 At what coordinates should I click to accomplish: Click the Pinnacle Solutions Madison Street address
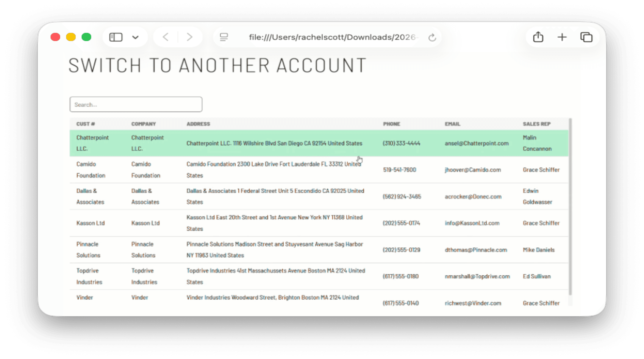point(274,250)
